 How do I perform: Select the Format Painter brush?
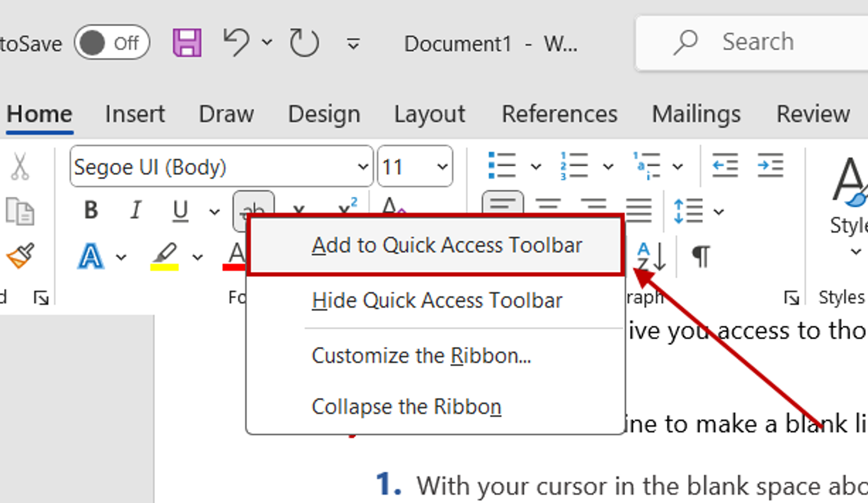pyautogui.click(x=21, y=256)
